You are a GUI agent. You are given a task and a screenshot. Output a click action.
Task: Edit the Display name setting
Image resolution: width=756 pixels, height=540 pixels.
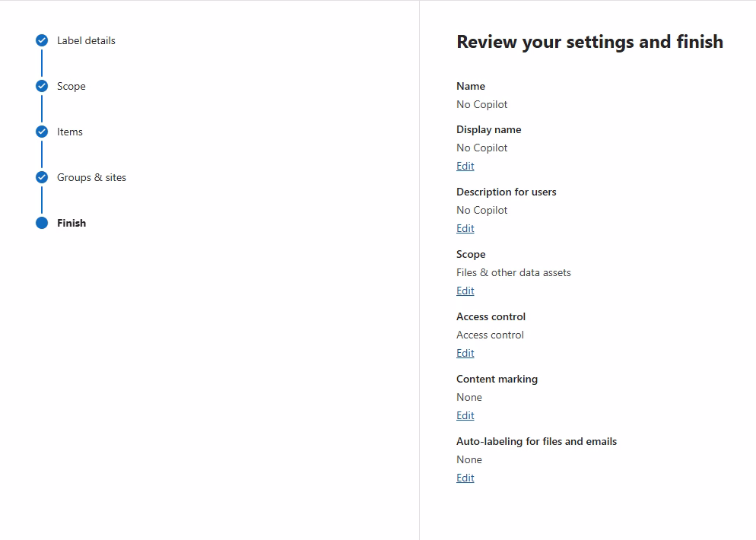coord(465,166)
